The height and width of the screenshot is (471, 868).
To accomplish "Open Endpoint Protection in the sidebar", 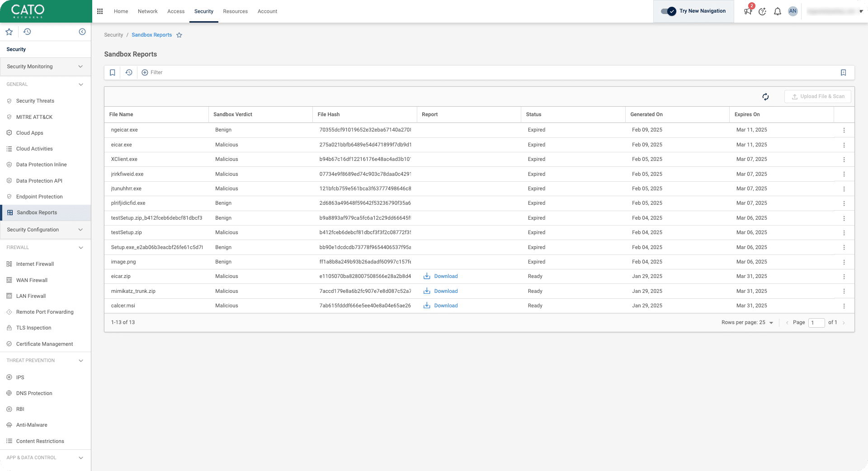I will pyautogui.click(x=39, y=197).
